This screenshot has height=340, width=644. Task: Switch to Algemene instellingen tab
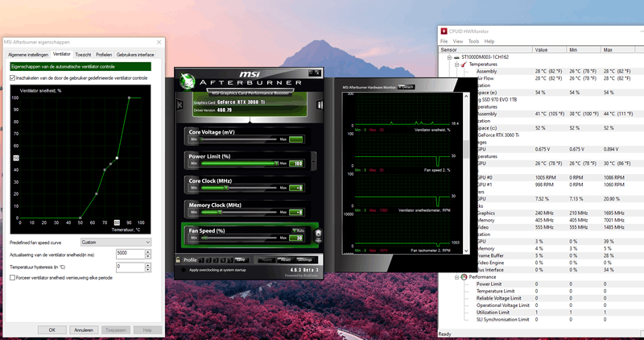[28, 55]
